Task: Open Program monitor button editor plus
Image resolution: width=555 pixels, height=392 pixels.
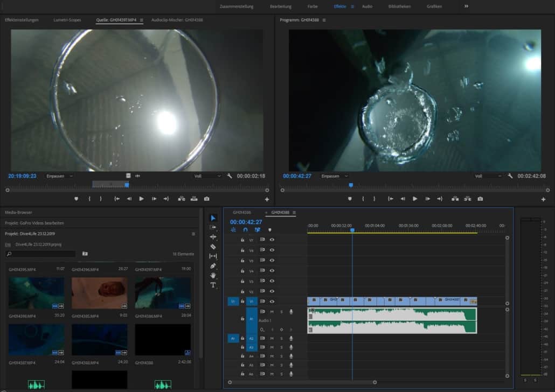Action: [x=543, y=200]
